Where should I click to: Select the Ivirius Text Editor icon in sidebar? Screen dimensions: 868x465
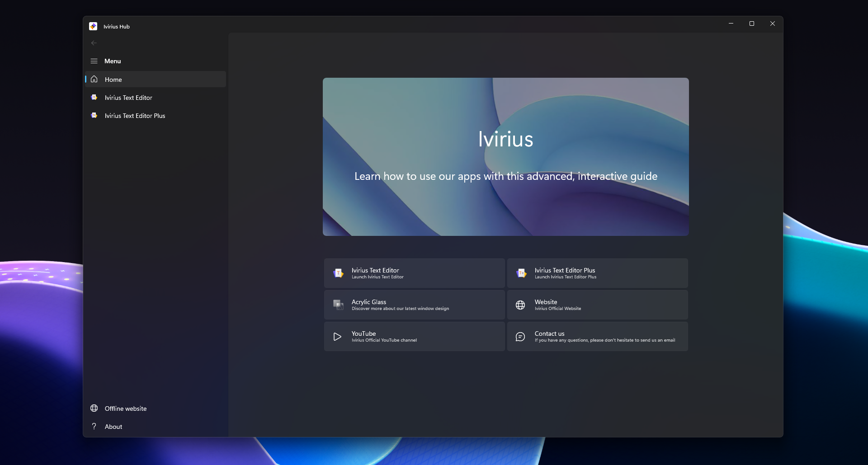click(94, 97)
